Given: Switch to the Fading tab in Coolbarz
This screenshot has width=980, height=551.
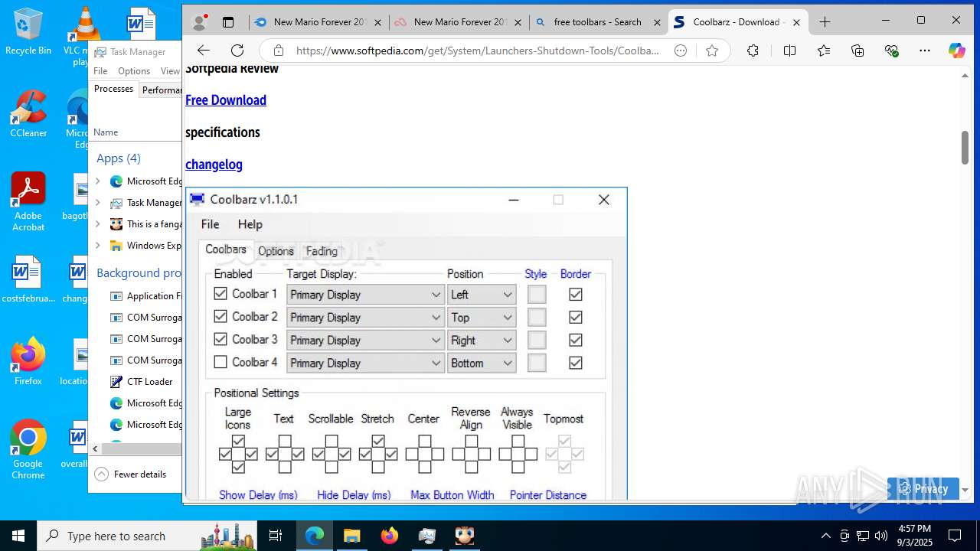Looking at the screenshot, I should pos(322,251).
